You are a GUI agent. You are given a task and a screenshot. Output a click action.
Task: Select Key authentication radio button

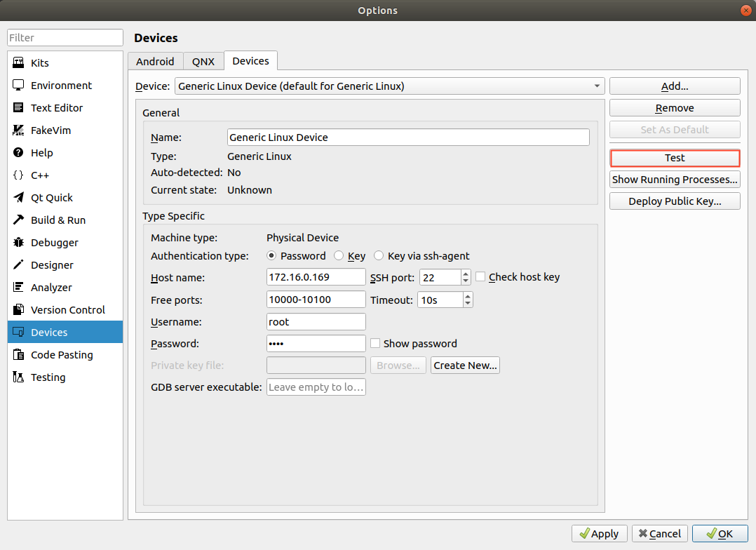[339, 256]
